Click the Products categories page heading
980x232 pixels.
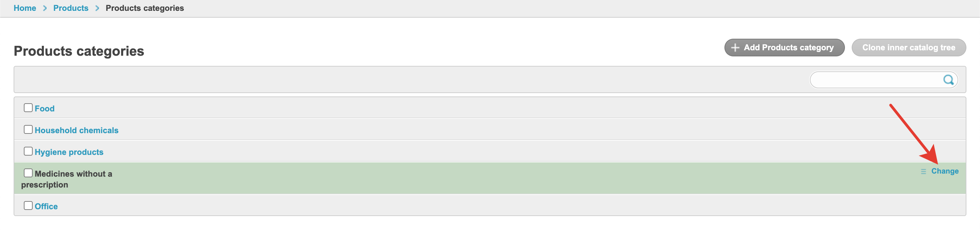coord(79,51)
